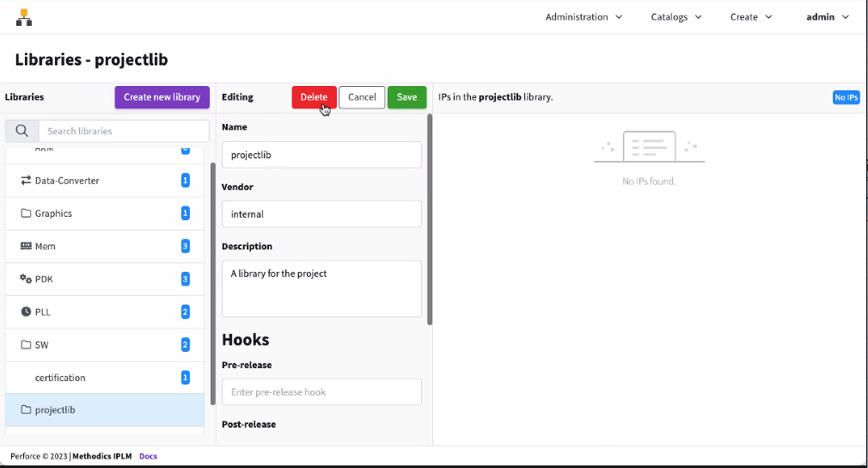Expand the Catalogs dropdown

[675, 17]
